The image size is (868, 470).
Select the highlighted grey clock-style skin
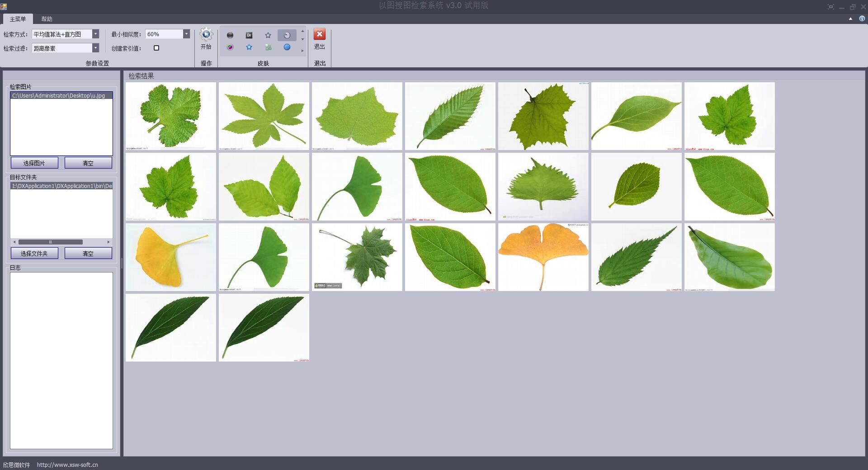287,35
